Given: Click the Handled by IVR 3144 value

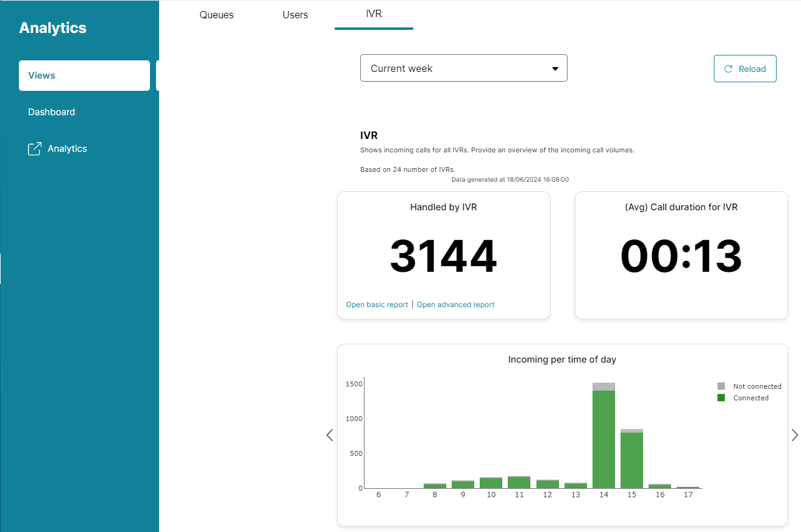Looking at the screenshot, I should [443, 257].
